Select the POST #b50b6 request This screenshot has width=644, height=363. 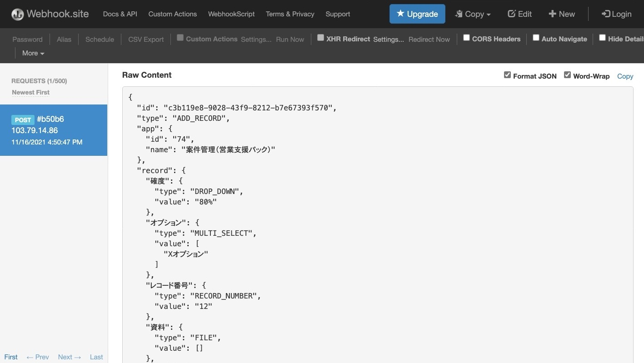pos(54,130)
